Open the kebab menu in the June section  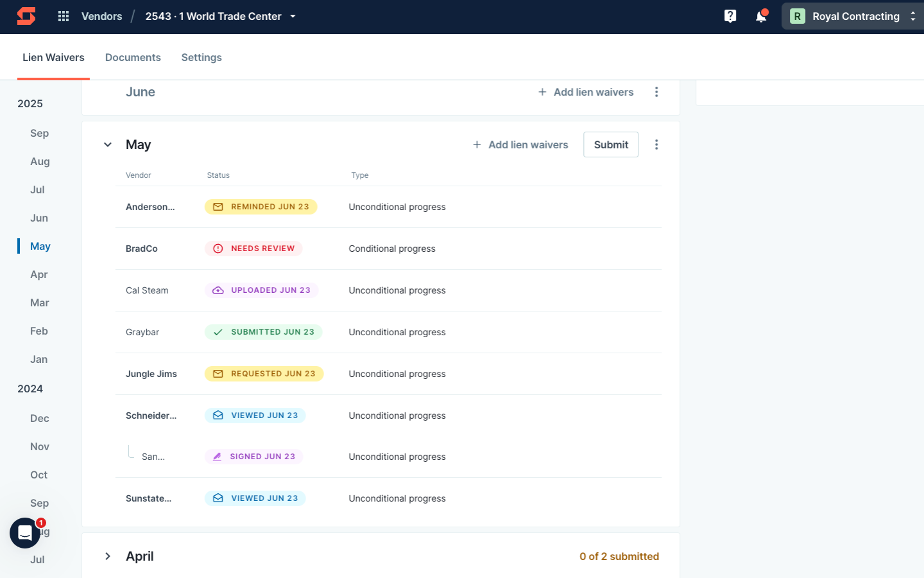656,92
